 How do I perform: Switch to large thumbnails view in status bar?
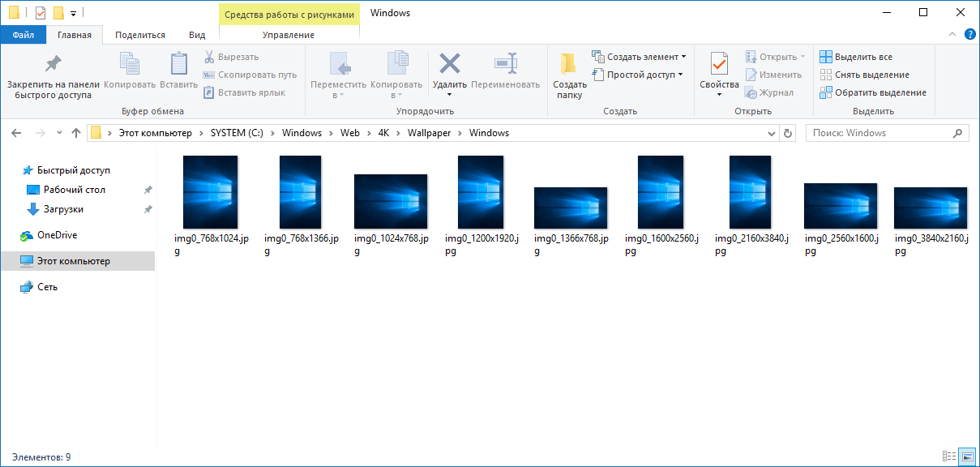coord(966,456)
